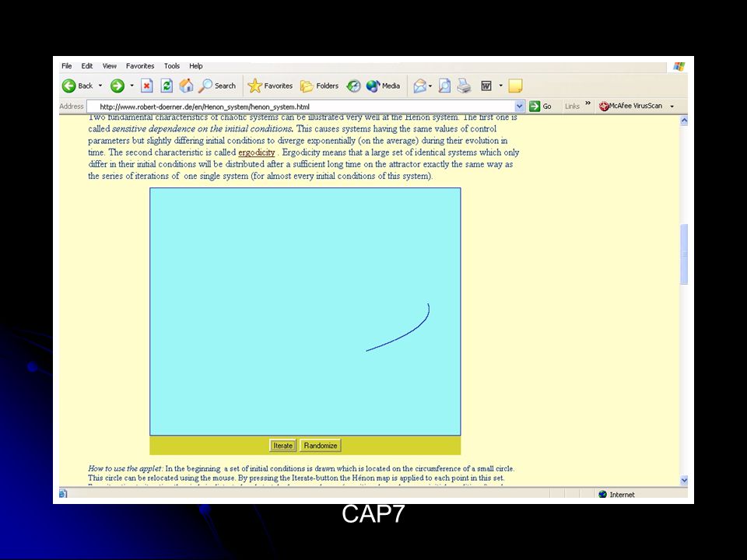Click the Windows flag logo icon

(679, 67)
